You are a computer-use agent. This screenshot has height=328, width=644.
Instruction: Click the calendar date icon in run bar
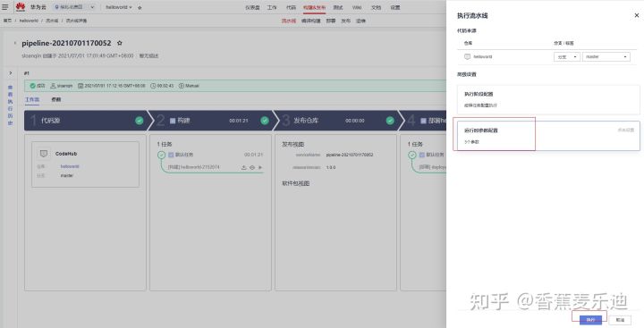pyautogui.click(x=80, y=86)
